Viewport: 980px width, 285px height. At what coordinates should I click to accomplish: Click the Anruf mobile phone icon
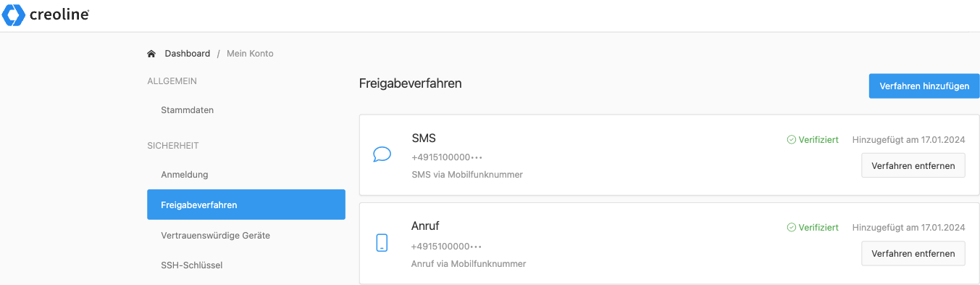tap(382, 243)
